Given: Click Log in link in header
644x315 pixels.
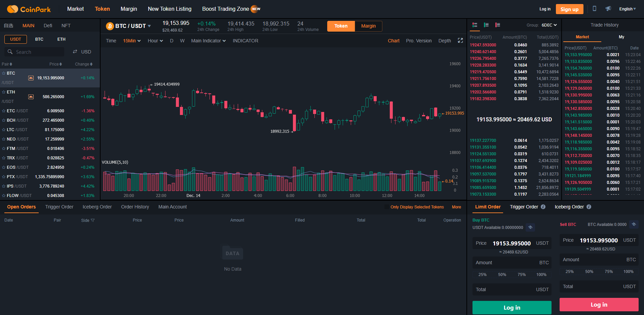Looking at the screenshot, I should click(545, 9).
